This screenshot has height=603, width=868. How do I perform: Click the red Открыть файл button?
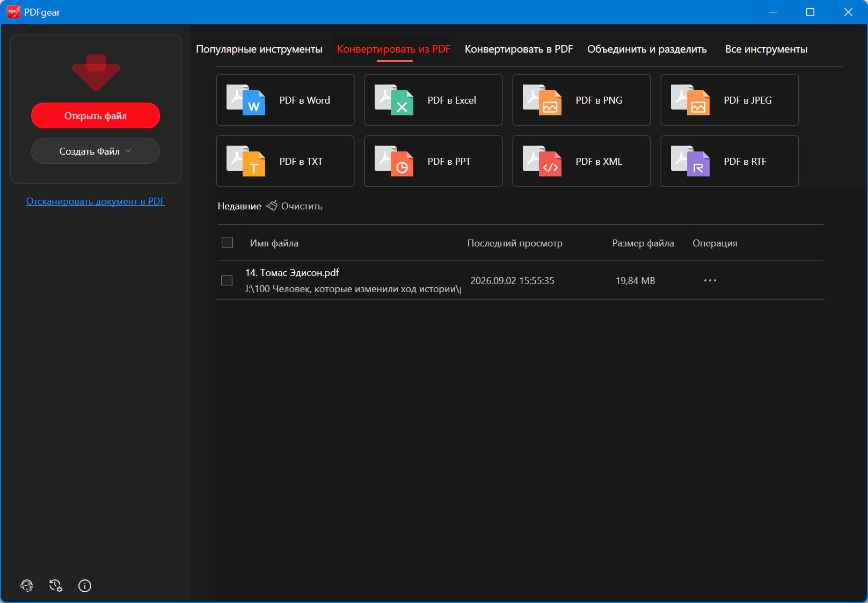click(x=96, y=115)
